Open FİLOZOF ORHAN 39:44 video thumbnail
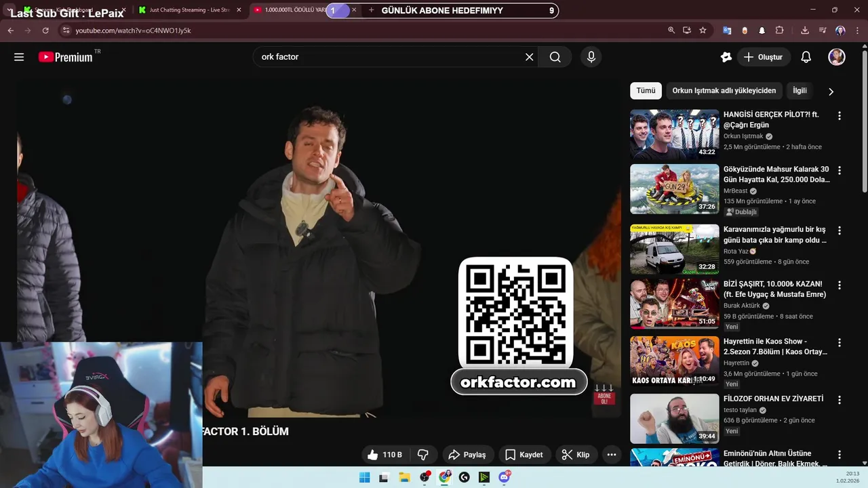The height and width of the screenshot is (488, 868). 674,418
